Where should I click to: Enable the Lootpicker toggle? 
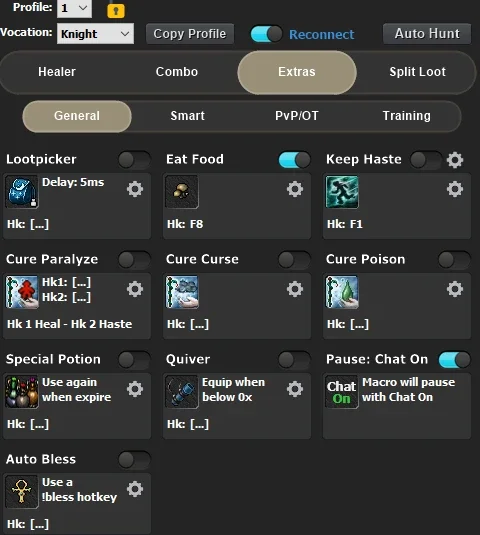pyautogui.click(x=134, y=160)
